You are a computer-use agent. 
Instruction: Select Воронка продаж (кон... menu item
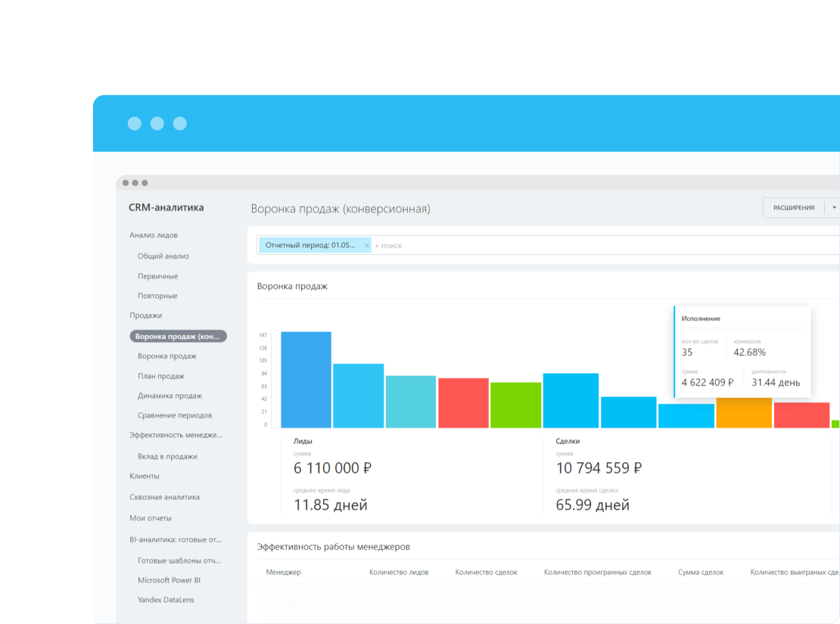point(178,337)
